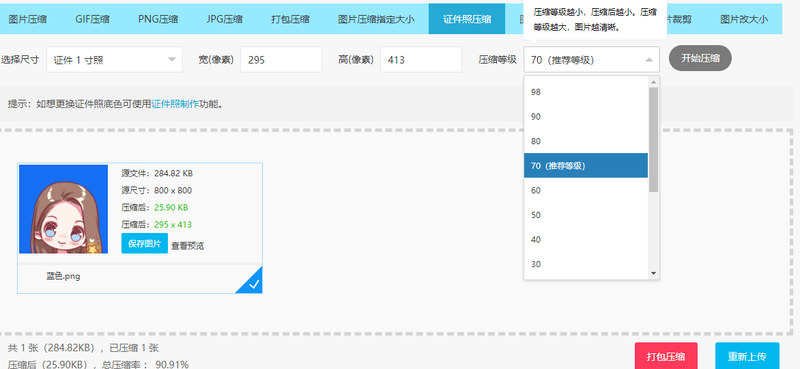Select 70 (推荐等级) in the list
The height and width of the screenshot is (369, 800).
click(x=586, y=165)
